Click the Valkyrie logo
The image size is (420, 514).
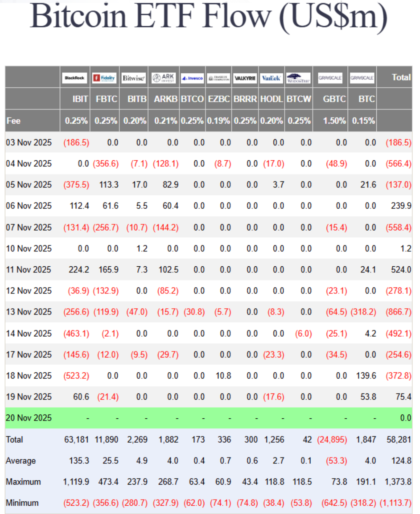point(245,78)
